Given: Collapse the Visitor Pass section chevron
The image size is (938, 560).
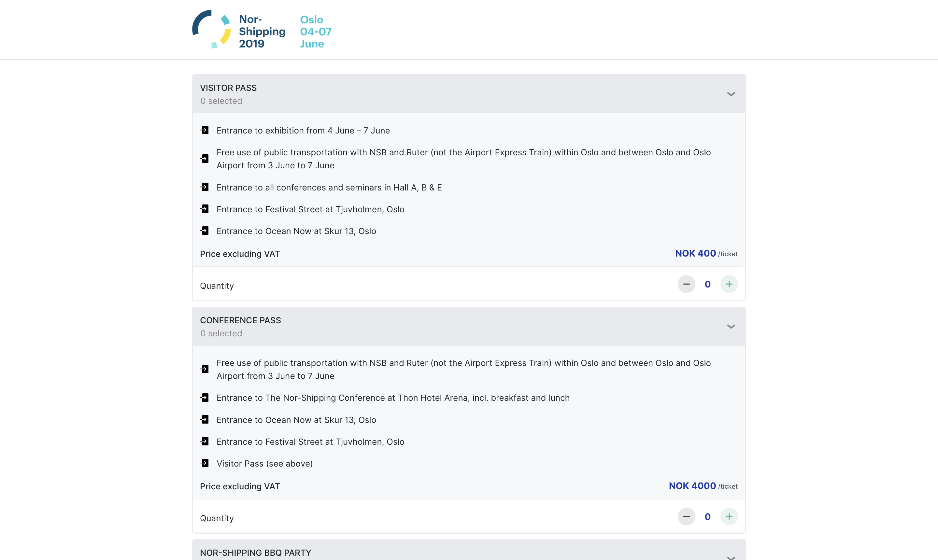Looking at the screenshot, I should pos(731,94).
